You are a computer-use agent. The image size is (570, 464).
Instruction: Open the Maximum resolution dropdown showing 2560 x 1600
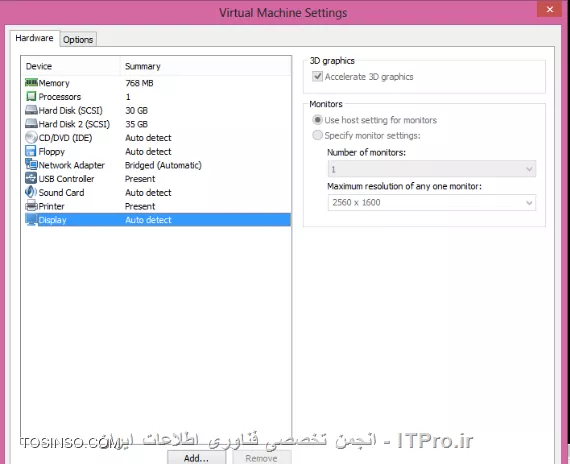(431, 203)
